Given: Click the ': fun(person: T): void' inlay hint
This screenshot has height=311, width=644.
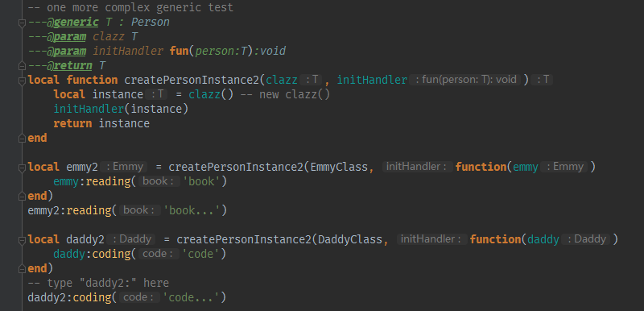Looking at the screenshot, I should coord(466,80).
